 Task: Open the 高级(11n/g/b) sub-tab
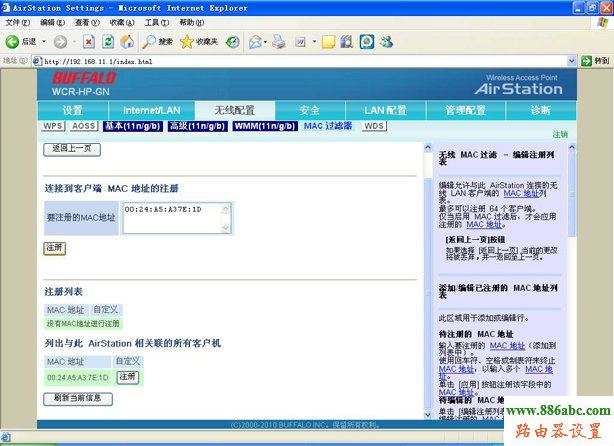(x=198, y=126)
